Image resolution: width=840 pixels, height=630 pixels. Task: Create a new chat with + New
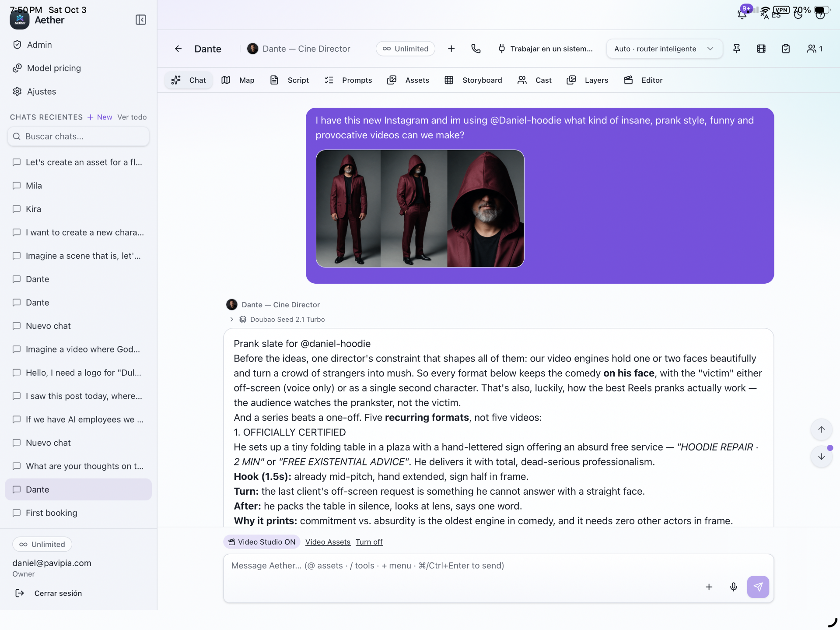click(100, 117)
